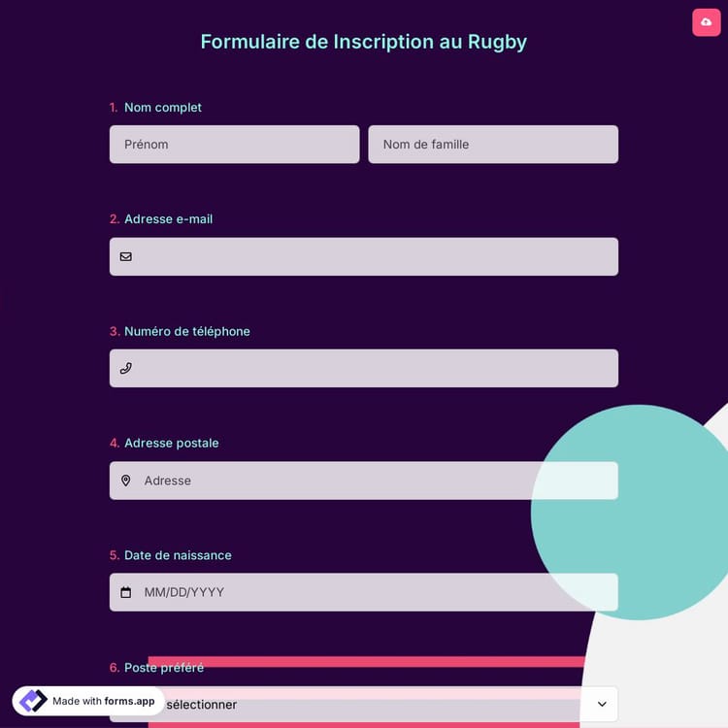Click the calendar icon in date field
The image size is (728, 728).
pos(125,592)
